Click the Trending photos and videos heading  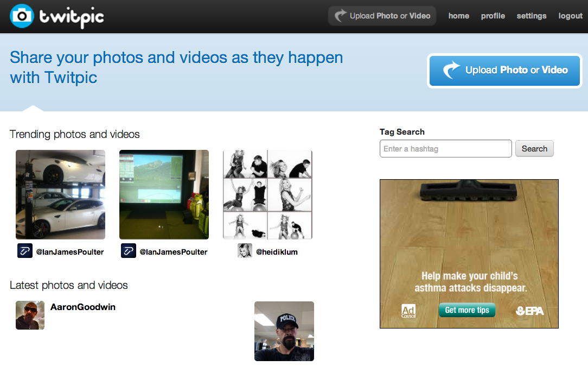click(75, 134)
